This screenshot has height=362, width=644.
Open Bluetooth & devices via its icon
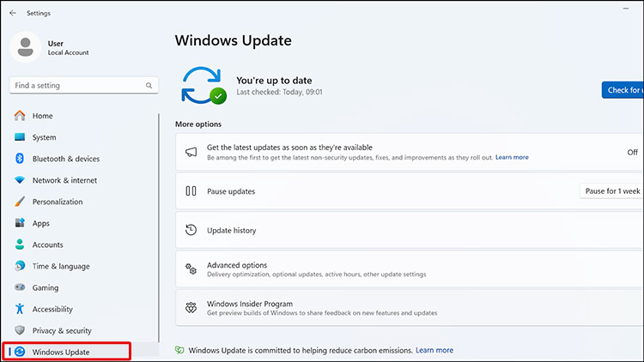20,159
